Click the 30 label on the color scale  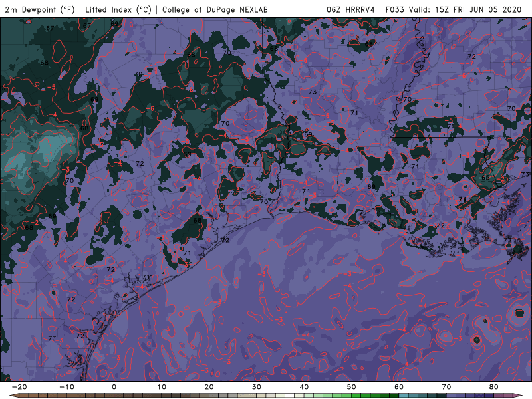(x=257, y=387)
